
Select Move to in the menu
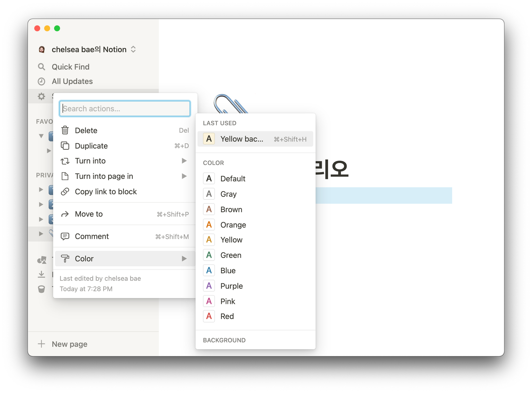125,214
